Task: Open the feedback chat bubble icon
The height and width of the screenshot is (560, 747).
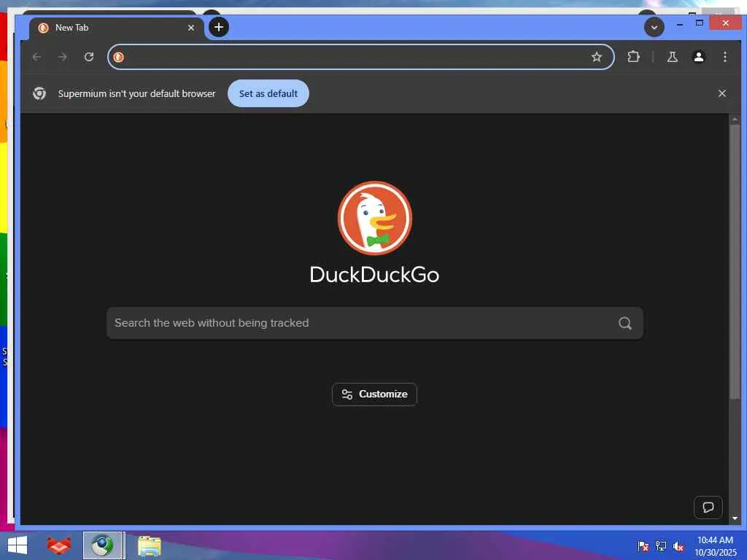Action: coord(708,507)
